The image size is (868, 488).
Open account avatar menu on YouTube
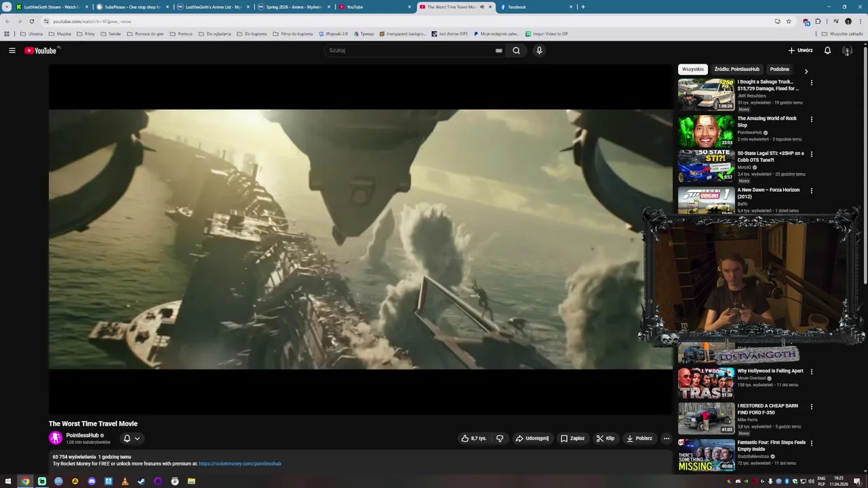coord(847,50)
